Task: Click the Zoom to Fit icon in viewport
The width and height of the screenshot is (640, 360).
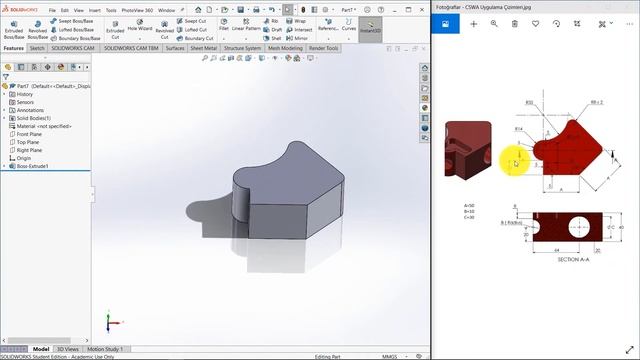Action: [x=205, y=58]
